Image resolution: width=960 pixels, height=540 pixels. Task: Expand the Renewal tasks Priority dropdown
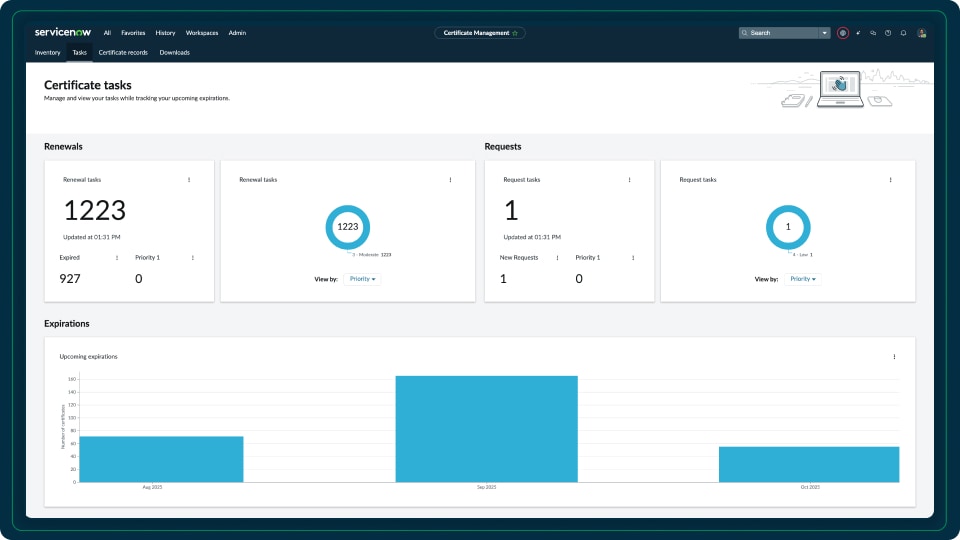[x=362, y=279]
